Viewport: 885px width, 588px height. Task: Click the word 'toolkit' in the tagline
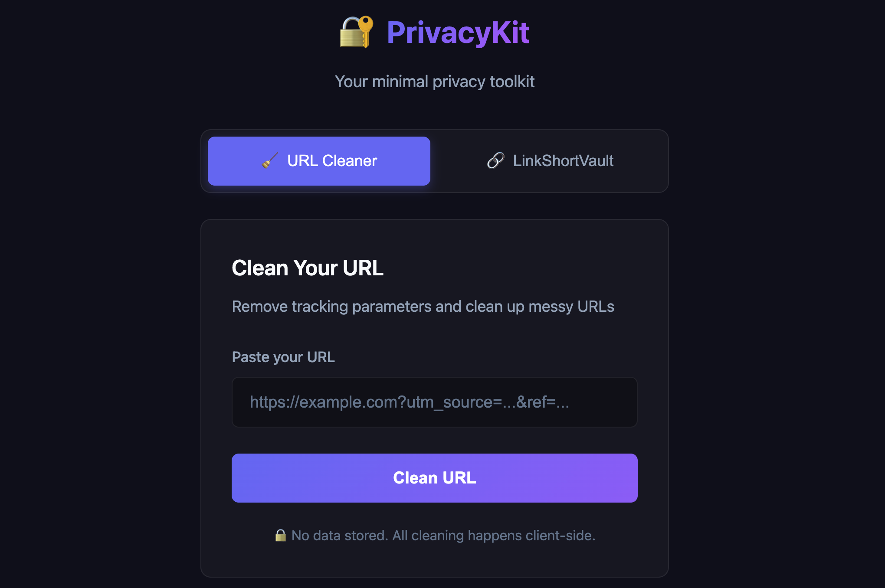[512, 82]
